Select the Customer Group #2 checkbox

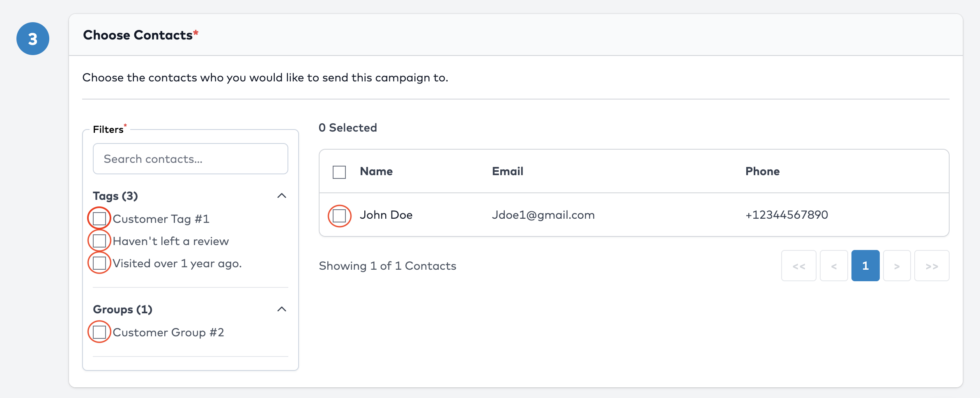tap(99, 332)
